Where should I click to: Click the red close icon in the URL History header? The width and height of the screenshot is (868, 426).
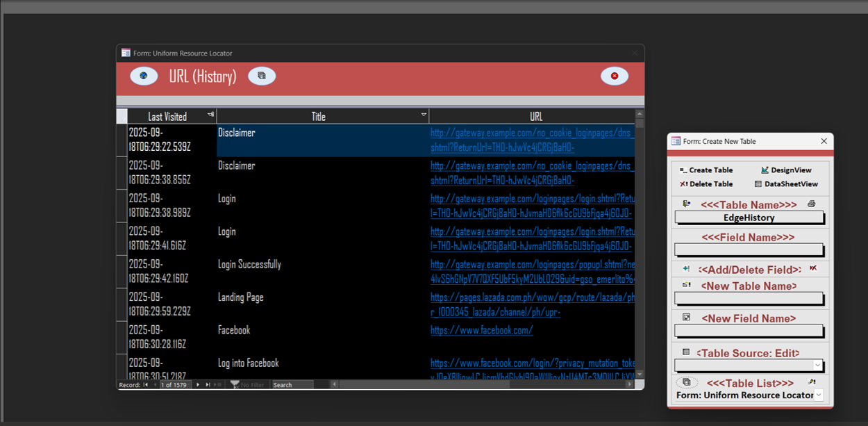615,76
